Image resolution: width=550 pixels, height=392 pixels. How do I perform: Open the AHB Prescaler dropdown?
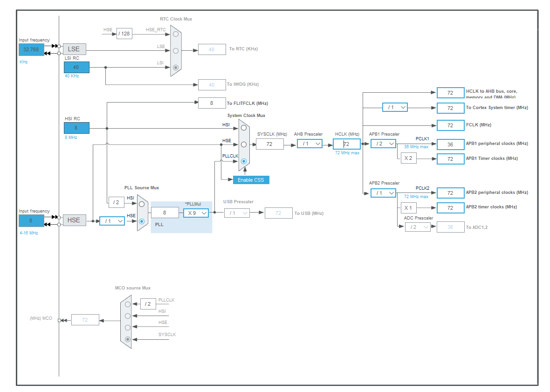[x=309, y=144]
